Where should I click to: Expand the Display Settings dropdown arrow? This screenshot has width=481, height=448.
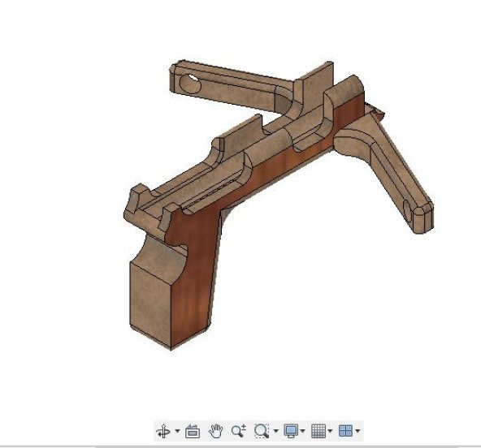click(x=303, y=431)
